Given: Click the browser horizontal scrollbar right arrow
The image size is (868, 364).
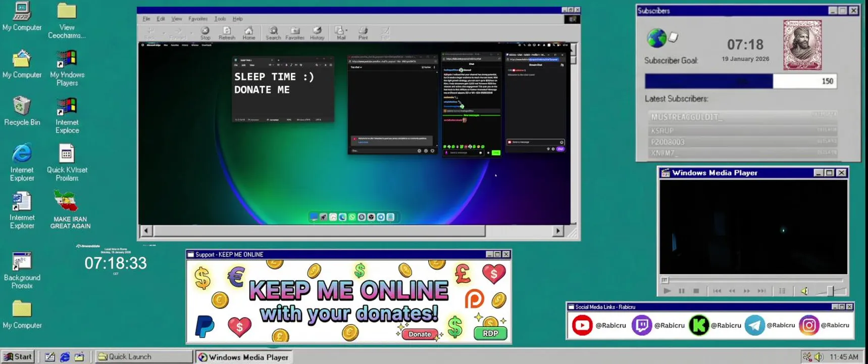Looking at the screenshot, I should click(557, 231).
